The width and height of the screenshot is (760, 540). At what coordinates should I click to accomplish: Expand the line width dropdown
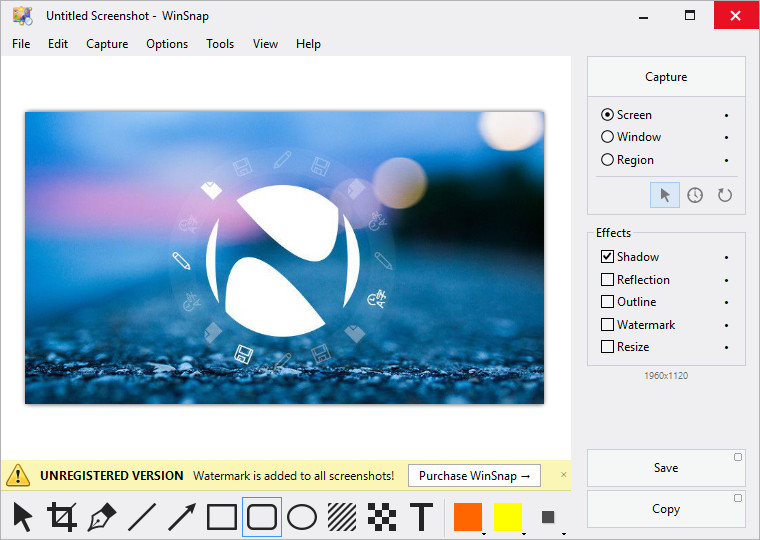click(x=562, y=533)
